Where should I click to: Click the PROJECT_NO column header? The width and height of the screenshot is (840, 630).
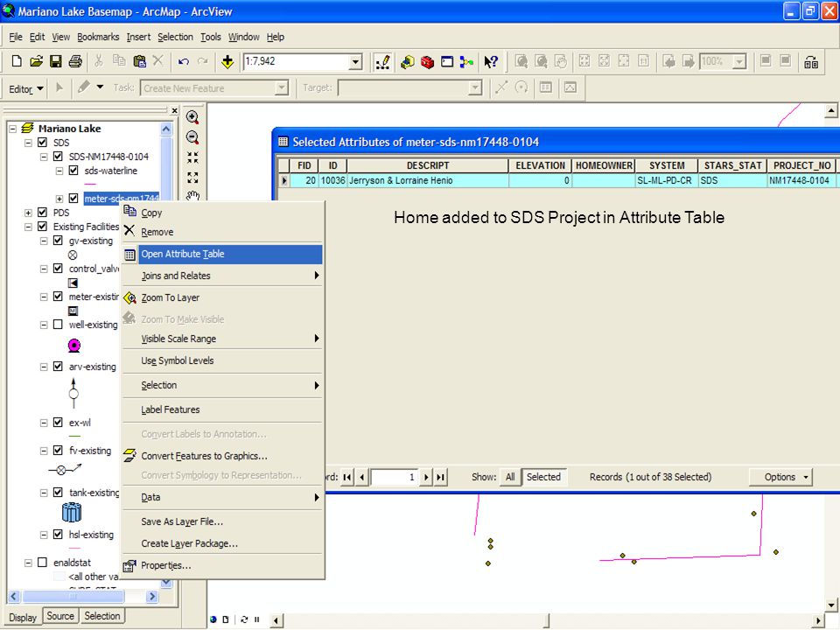click(x=801, y=166)
